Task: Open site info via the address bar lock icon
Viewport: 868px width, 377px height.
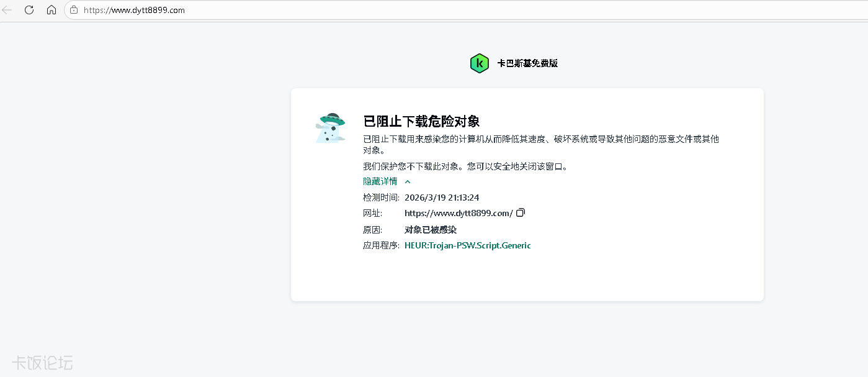Action: [x=74, y=10]
